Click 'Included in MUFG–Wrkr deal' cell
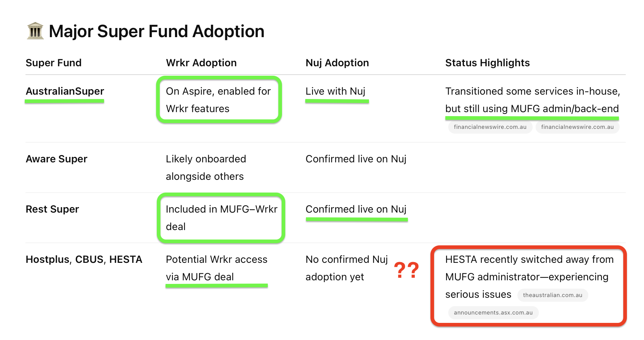 [x=222, y=218]
